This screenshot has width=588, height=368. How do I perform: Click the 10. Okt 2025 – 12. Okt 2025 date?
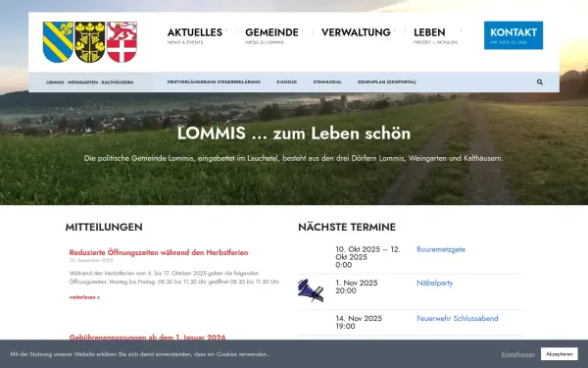[367, 257]
